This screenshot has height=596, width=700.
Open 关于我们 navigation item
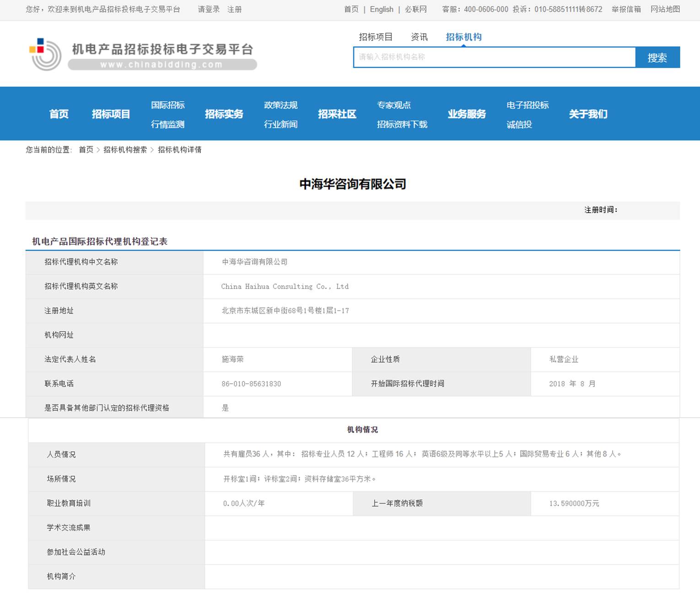click(x=588, y=114)
